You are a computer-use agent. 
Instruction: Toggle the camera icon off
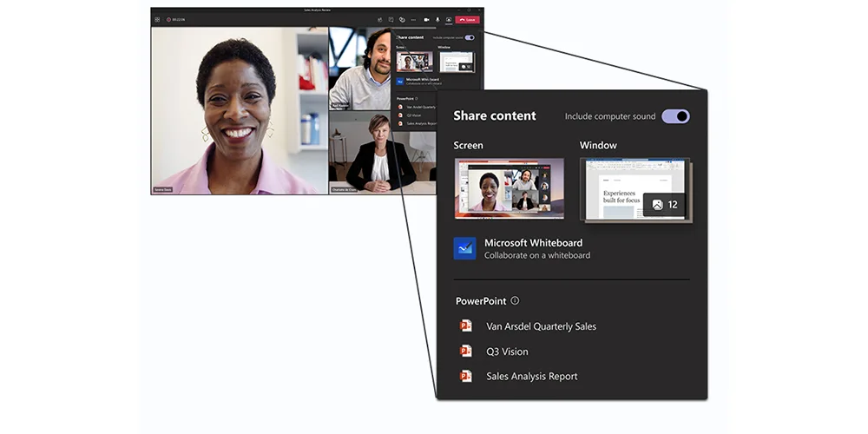426,20
